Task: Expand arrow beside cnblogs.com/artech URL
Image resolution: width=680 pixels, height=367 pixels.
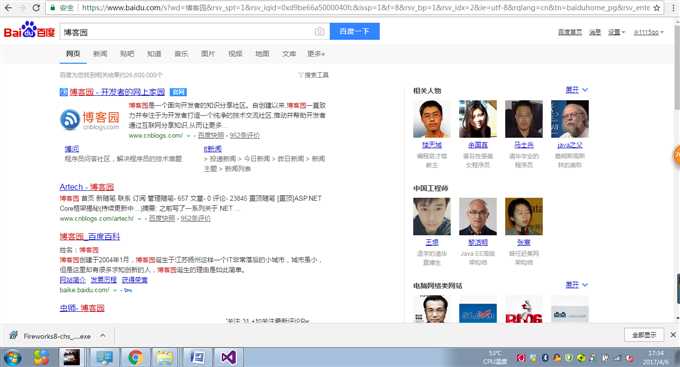Action: point(140,219)
